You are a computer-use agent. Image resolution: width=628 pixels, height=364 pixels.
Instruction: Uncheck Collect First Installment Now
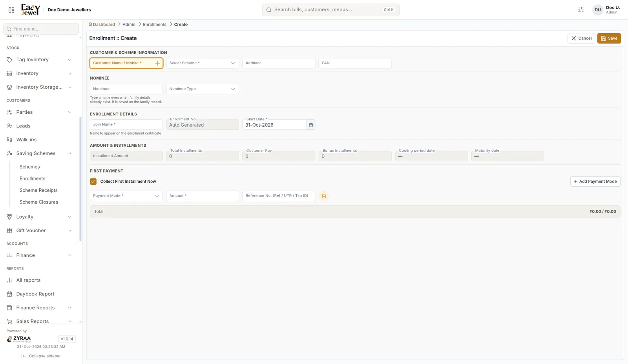point(93,182)
